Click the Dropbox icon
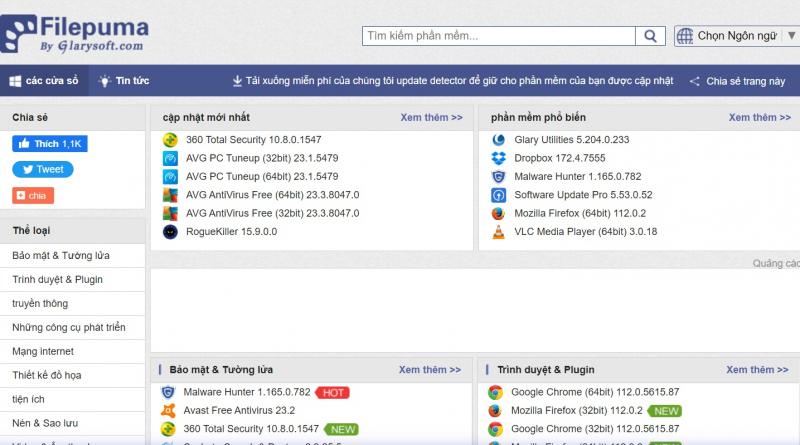Screen dimensions: 800x445 [x=498, y=158]
